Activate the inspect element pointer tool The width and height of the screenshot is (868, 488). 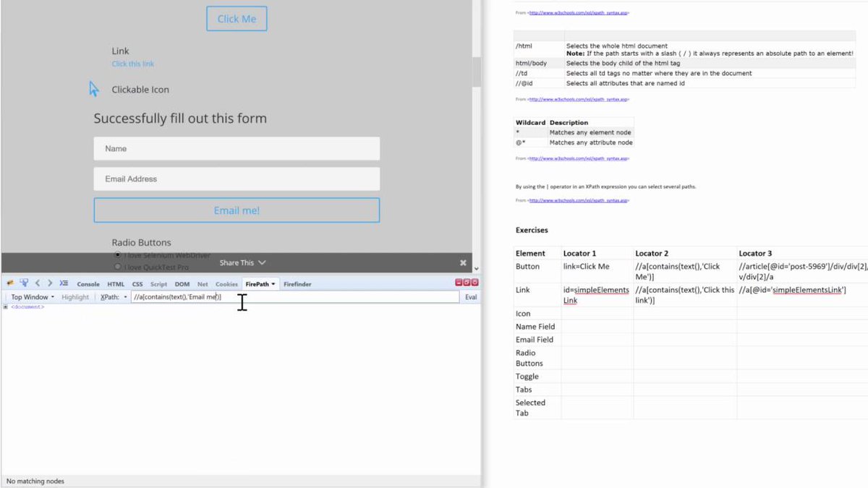pos(23,283)
